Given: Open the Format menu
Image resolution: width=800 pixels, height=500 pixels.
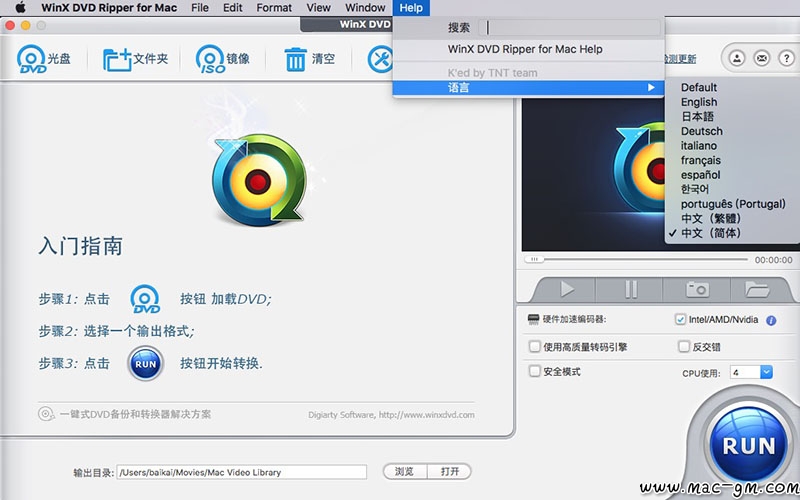Looking at the screenshot, I should click(x=274, y=8).
